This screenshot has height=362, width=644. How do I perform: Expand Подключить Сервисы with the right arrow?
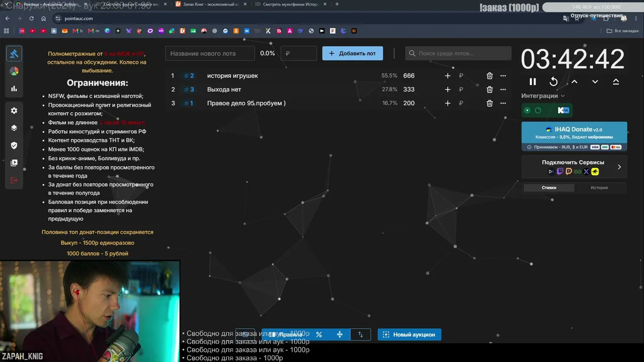click(619, 167)
